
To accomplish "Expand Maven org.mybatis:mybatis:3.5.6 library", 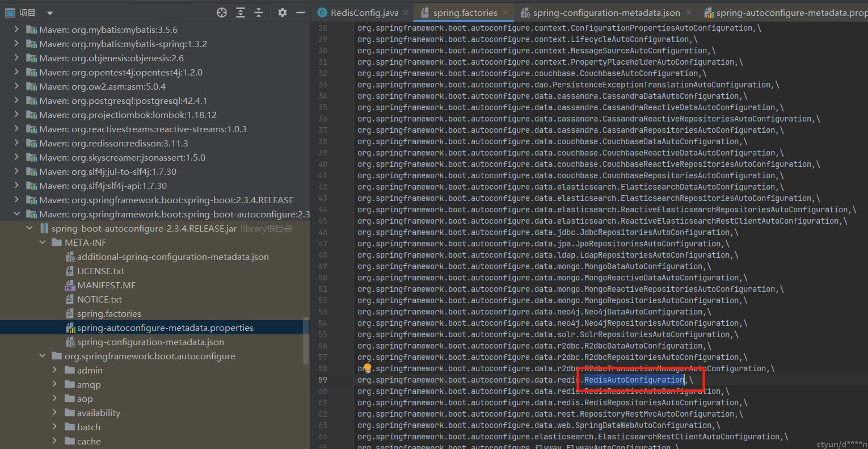I will tap(16, 30).
